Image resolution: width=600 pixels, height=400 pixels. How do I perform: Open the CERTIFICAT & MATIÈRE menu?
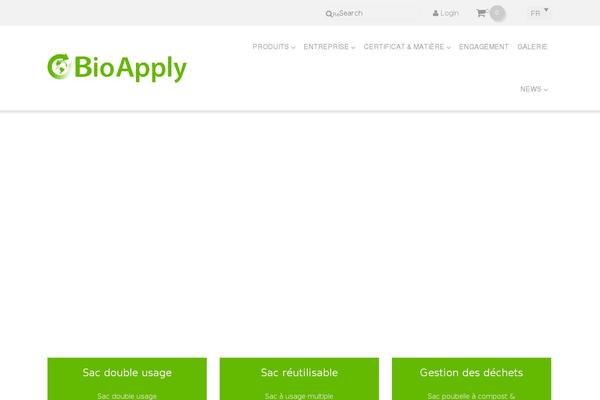[407, 47]
